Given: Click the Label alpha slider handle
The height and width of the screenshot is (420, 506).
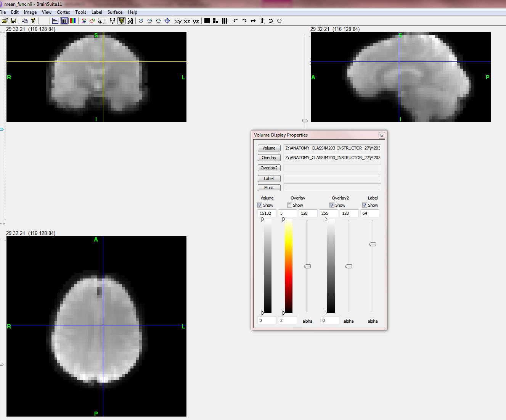Looking at the screenshot, I should point(373,244).
